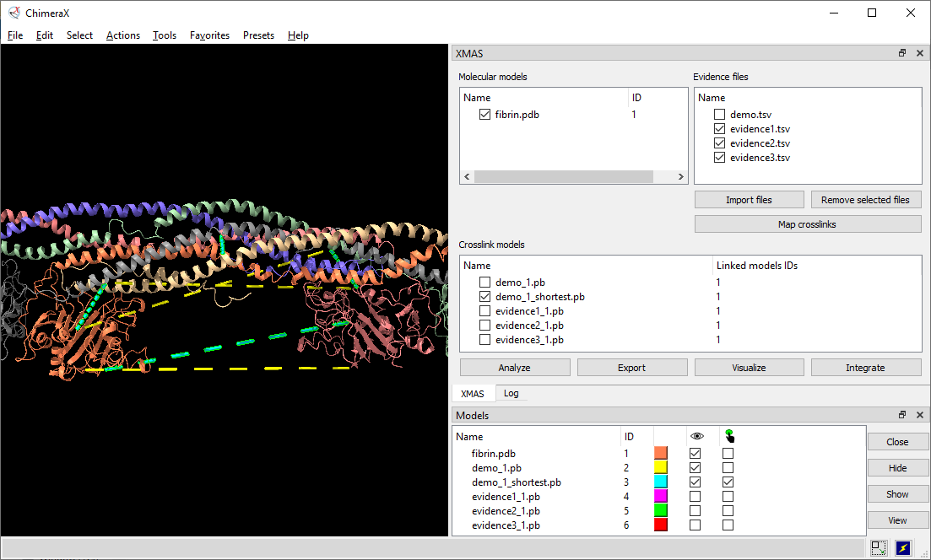Open orange color swatch for fibrin.pdb

[660, 453]
